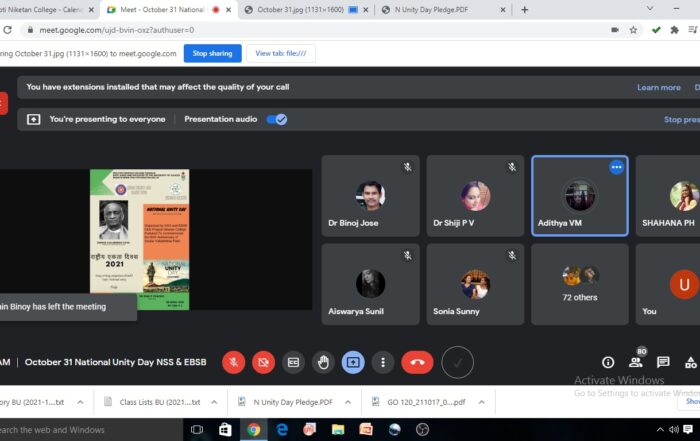The height and width of the screenshot is (441, 700).
Task: Click camera permission icon in address bar
Action: pos(615,30)
